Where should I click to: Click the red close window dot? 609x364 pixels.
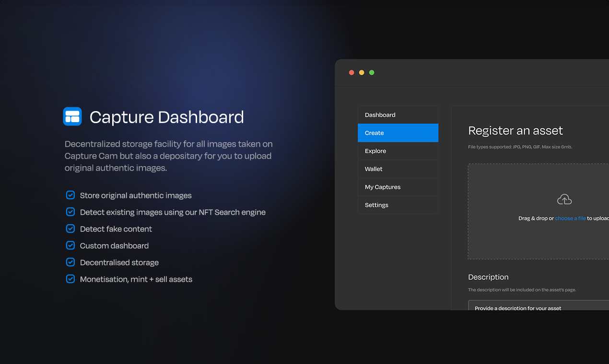coord(351,73)
